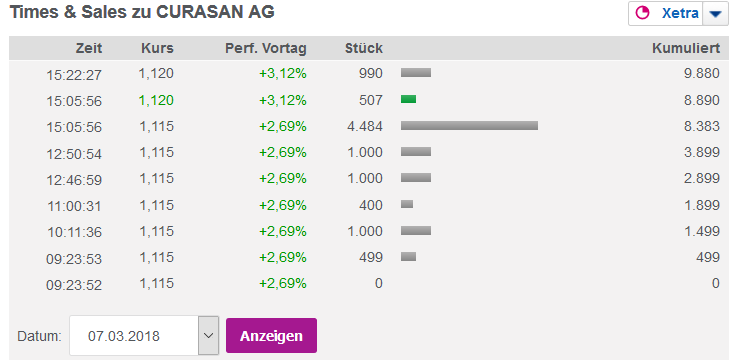Open the Xetra exchange dropdown arrow

pyautogui.click(x=715, y=14)
